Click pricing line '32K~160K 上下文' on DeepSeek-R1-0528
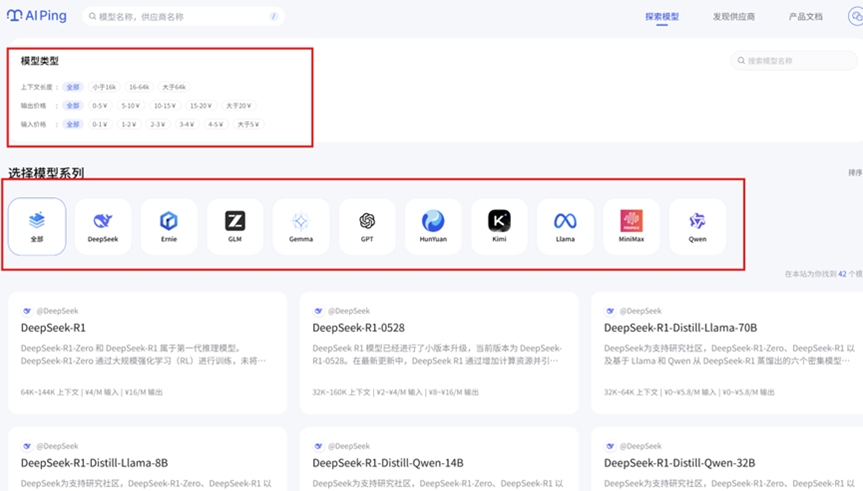Screen dimensions: 863x491 [x=396, y=392]
